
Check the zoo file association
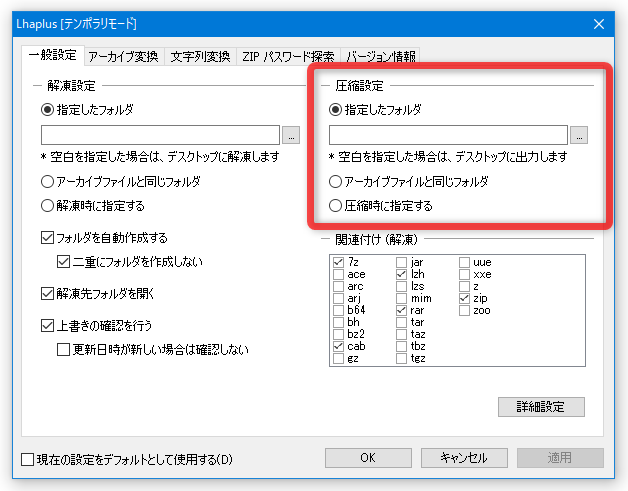point(464,310)
